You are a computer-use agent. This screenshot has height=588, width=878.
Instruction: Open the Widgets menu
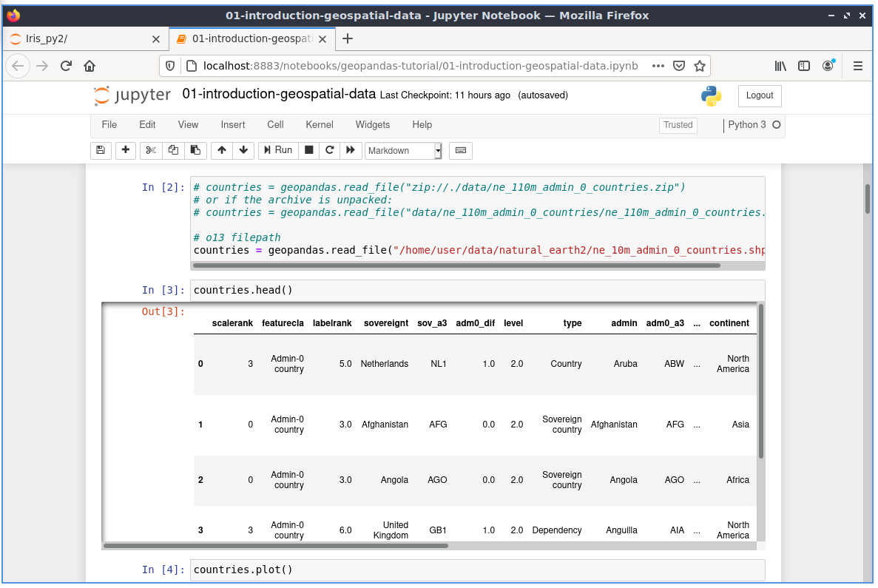click(x=374, y=126)
